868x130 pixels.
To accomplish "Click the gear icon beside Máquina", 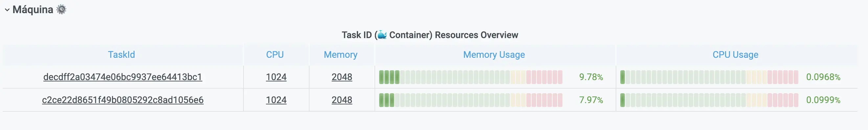I will [61, 10].
